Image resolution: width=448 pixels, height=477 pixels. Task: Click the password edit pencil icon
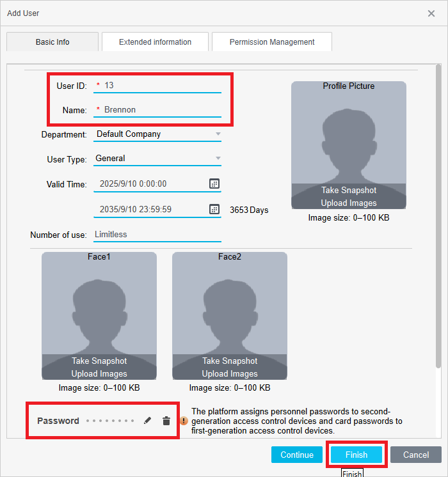[x=148, y=421]
